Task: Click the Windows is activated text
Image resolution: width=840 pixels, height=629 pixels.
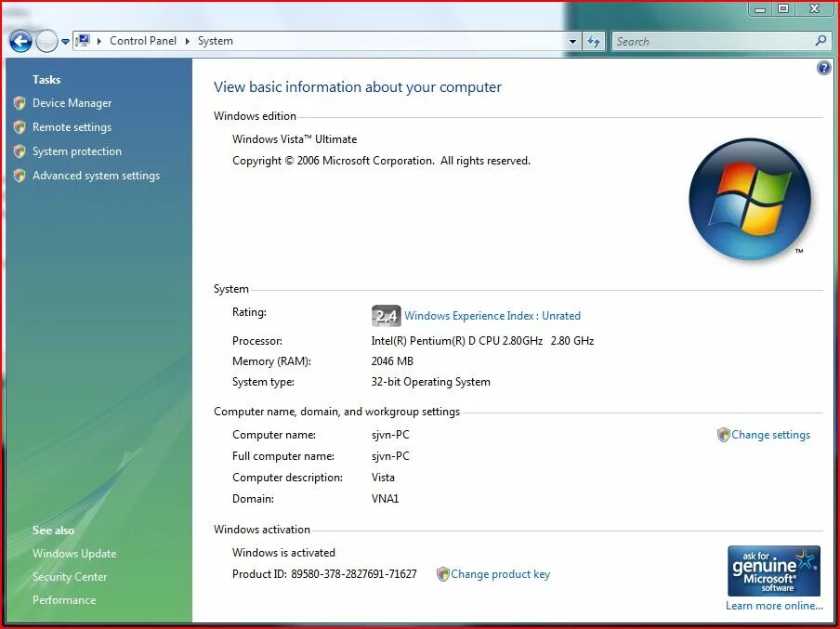Action: [x=284, y=553]
